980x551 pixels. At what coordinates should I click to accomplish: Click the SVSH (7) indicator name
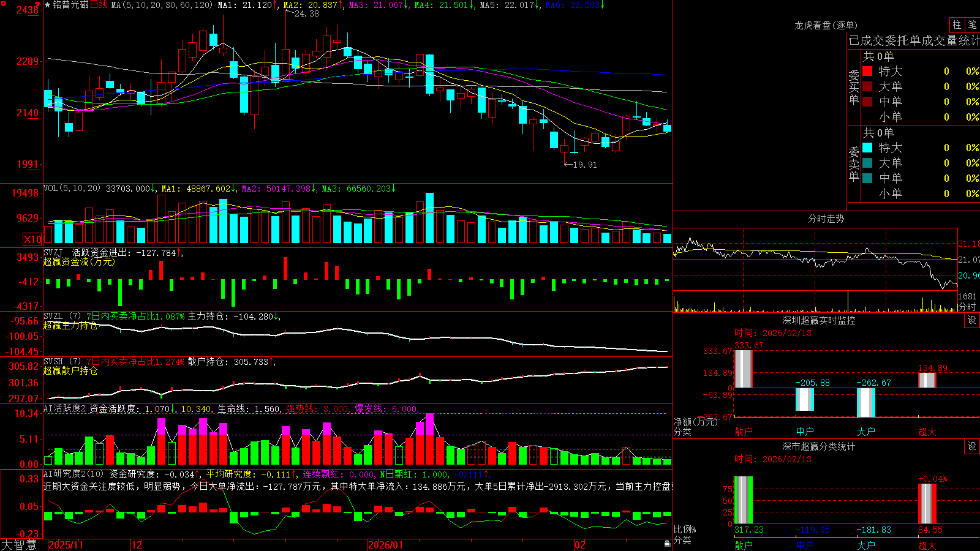point(62,362)
